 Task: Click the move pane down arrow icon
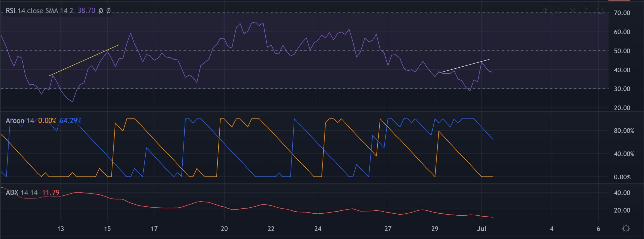tap(559, 11)
